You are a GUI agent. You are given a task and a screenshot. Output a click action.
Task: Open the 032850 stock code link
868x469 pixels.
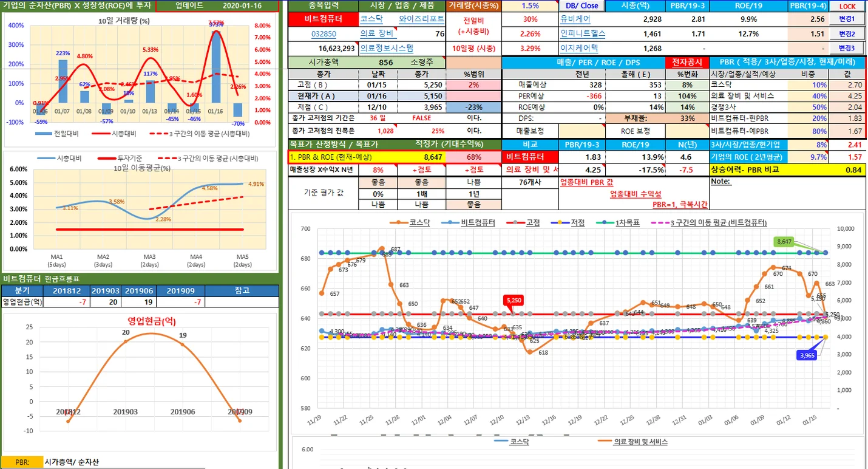coord(324,34)
